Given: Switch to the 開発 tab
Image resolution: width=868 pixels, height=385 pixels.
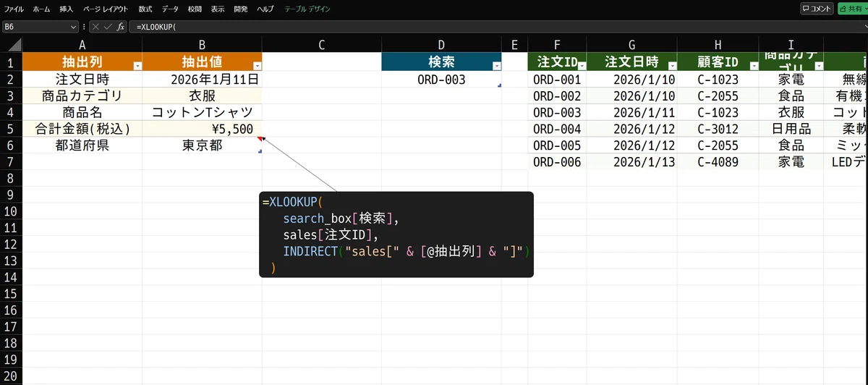Looking at the screenshot, I should tap(241, 9).
